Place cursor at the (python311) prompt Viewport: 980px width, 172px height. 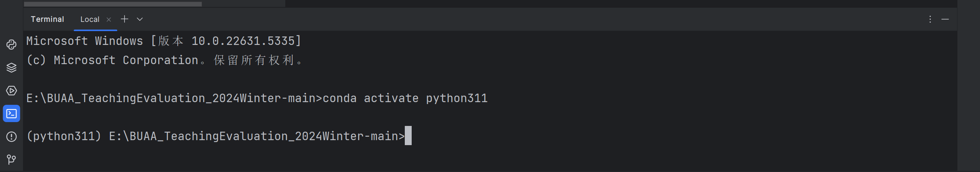pyautogui.click(x=408, y=136)
